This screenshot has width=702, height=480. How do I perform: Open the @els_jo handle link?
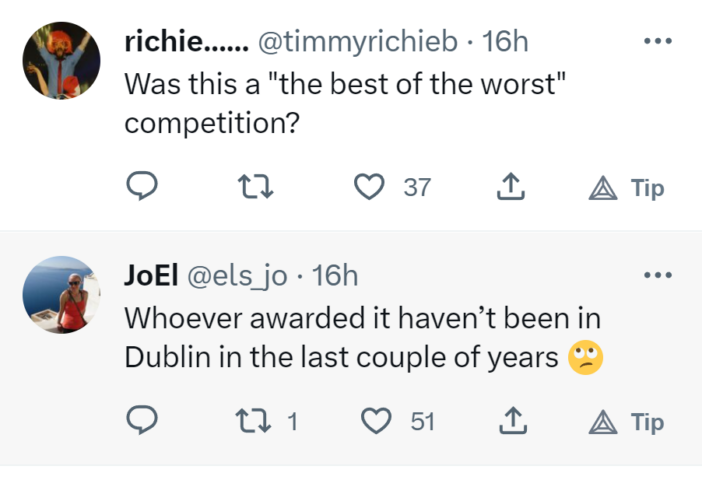click(x=229, y=276)
